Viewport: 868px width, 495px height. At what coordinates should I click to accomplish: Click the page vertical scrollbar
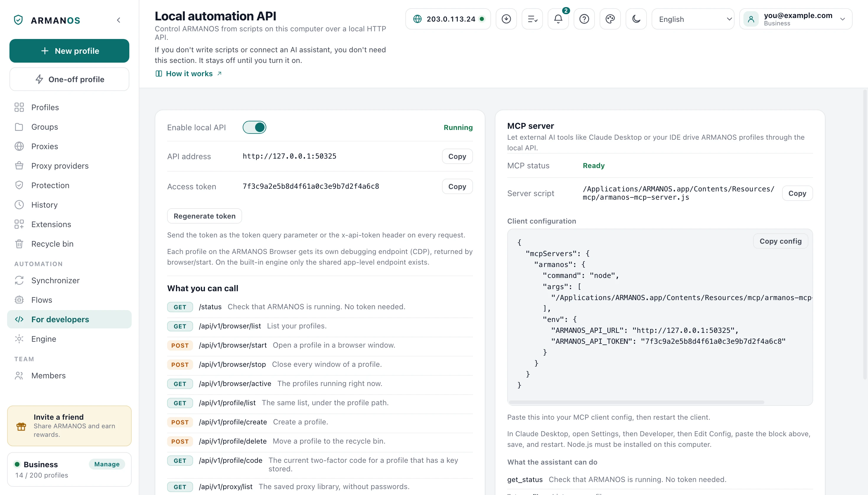(x=865, y=235)
